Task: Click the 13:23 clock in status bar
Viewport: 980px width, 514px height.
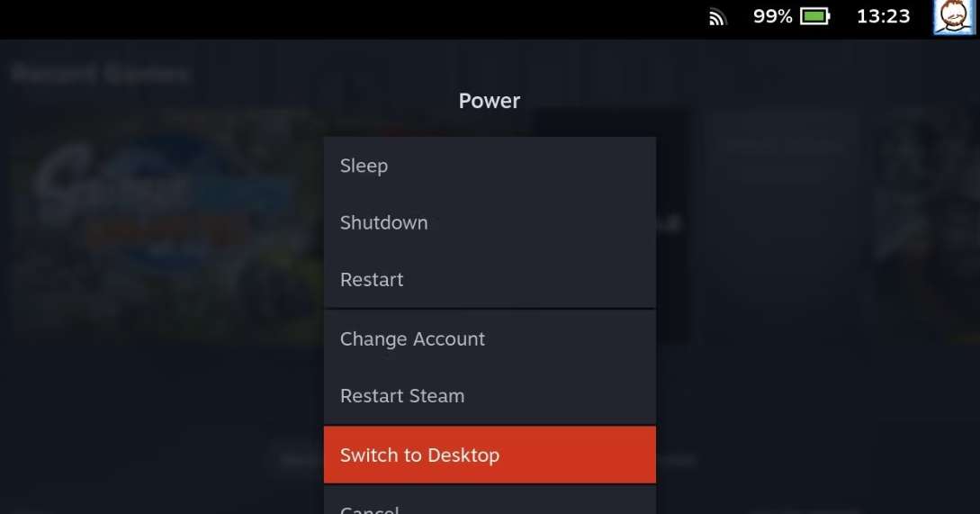Action: 883,16
